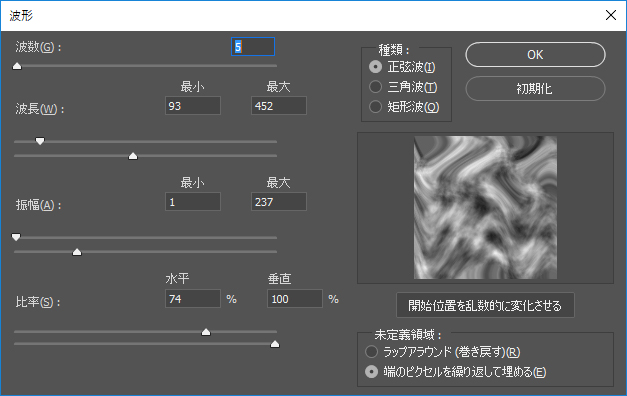This screenshot has width=627, height=396.
Task: Click the 振幅 maximum slider handle
Action: 77,252
